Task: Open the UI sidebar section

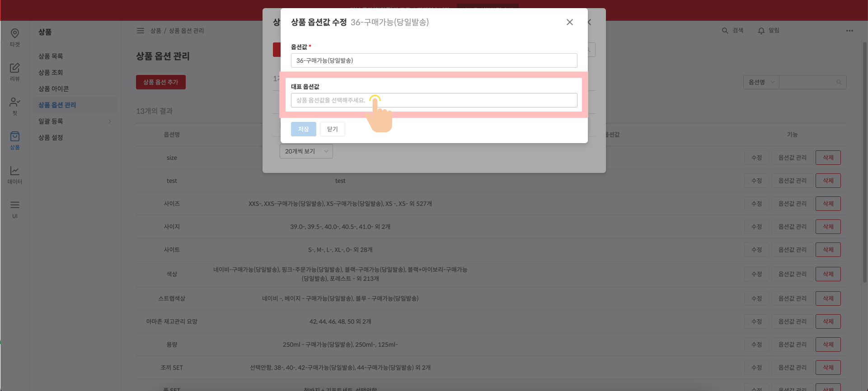Action: pyautogui.click(x=15, y=209)
